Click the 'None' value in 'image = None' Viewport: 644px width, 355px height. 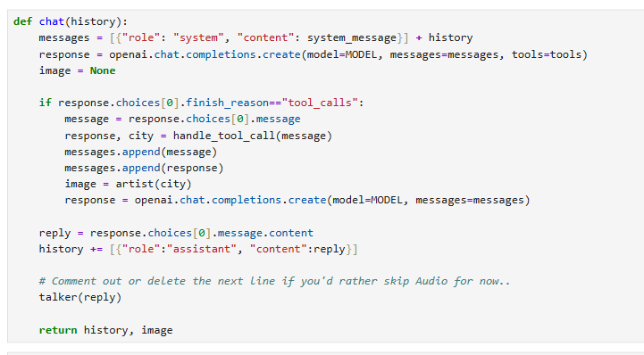[x=103, y=70]
